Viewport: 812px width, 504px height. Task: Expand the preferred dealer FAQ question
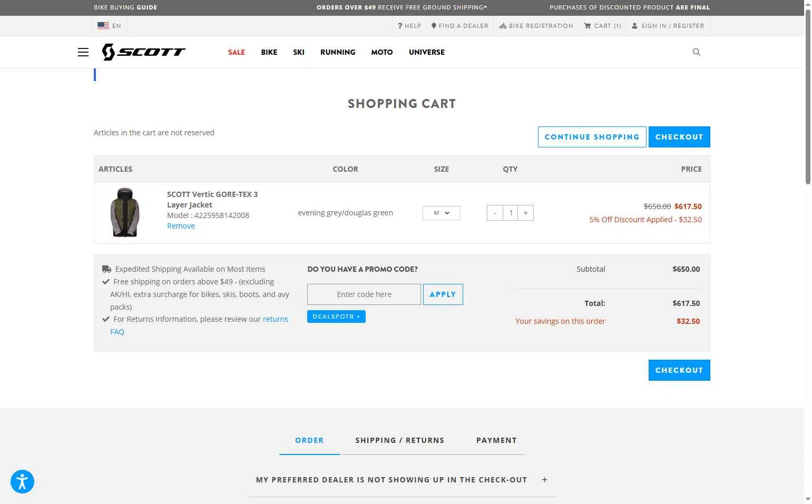click(402, 480)
